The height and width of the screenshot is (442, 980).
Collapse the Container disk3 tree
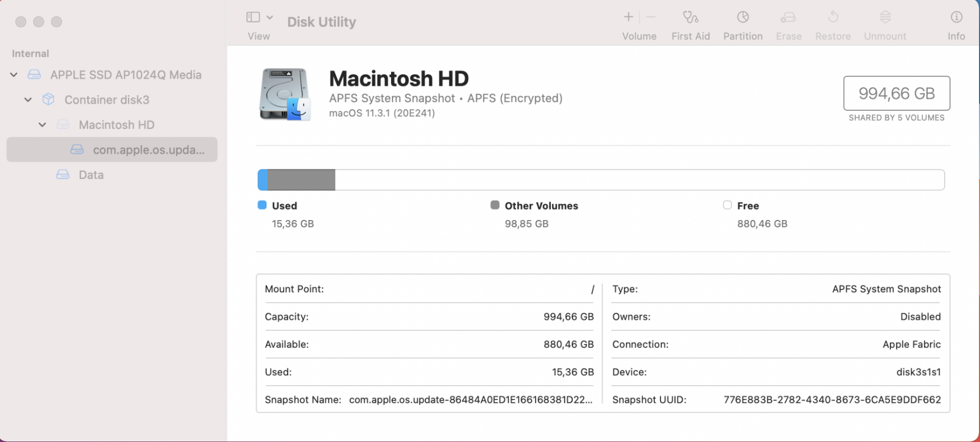[x=28, y=99]
